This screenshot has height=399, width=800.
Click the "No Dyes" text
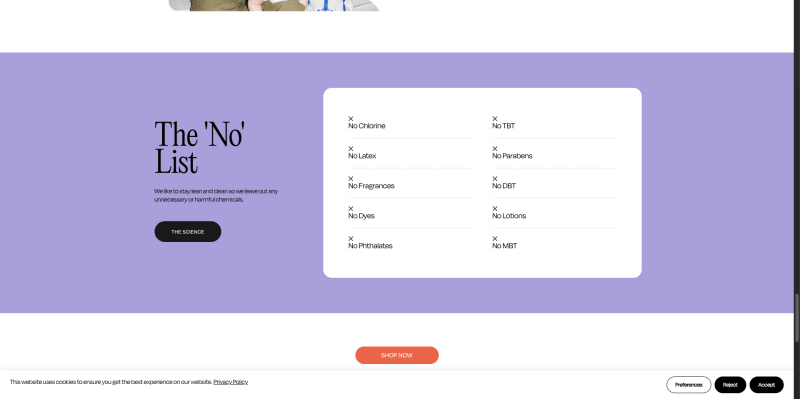(x=361, y=216)
